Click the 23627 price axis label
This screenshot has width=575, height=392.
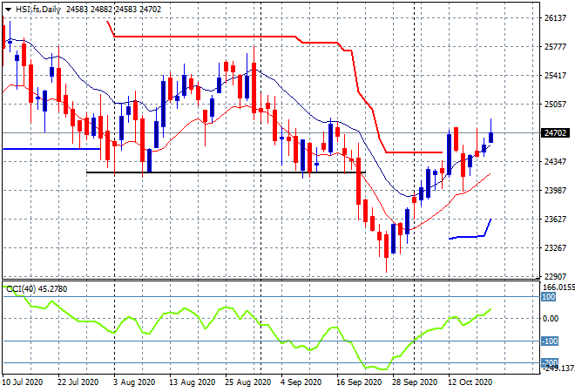tap(556, 219)
